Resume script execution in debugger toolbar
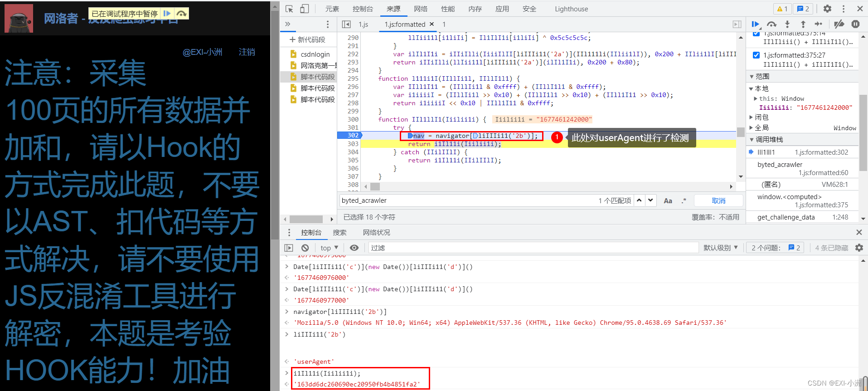The width and height of the screenshot is (868, 391). click(756, 24)
